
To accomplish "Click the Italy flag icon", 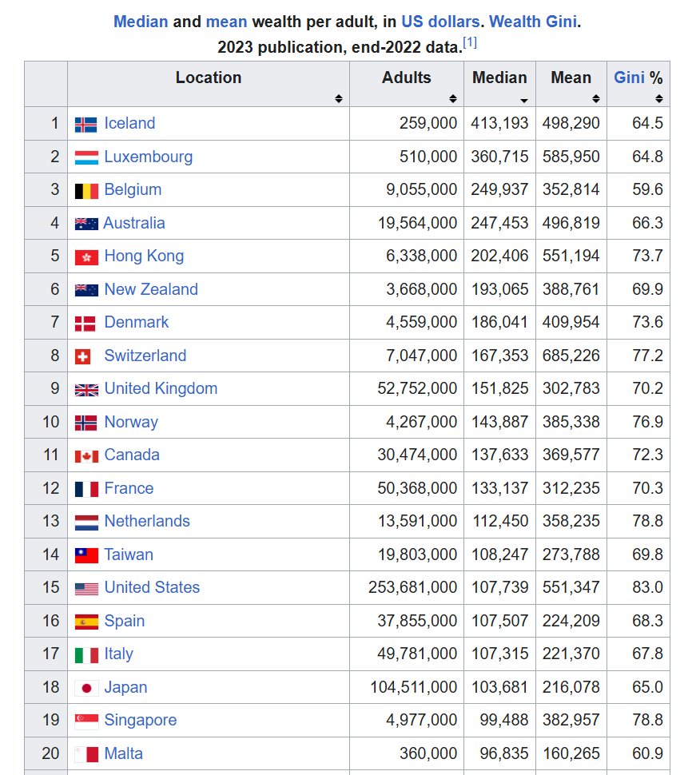I will 86,655.
